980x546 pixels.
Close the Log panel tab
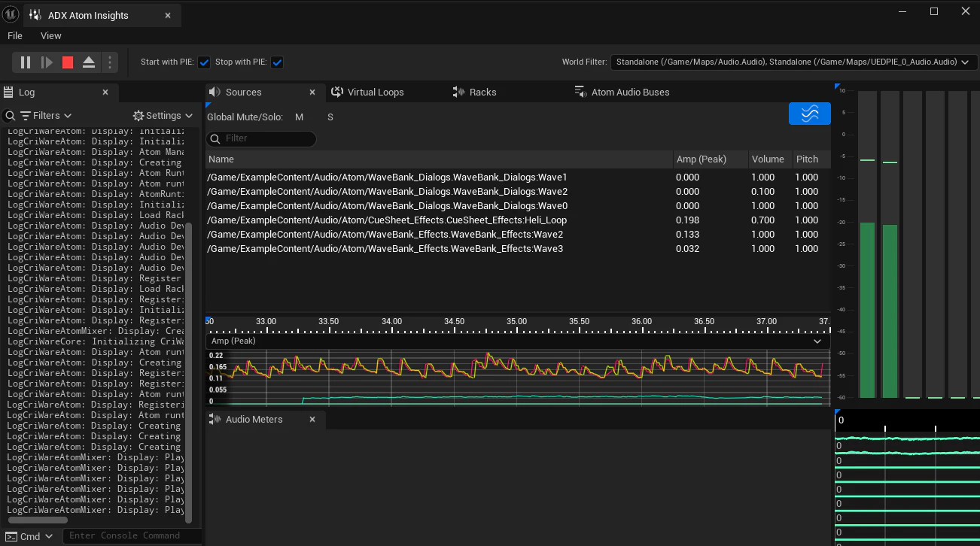click(105, 92)
